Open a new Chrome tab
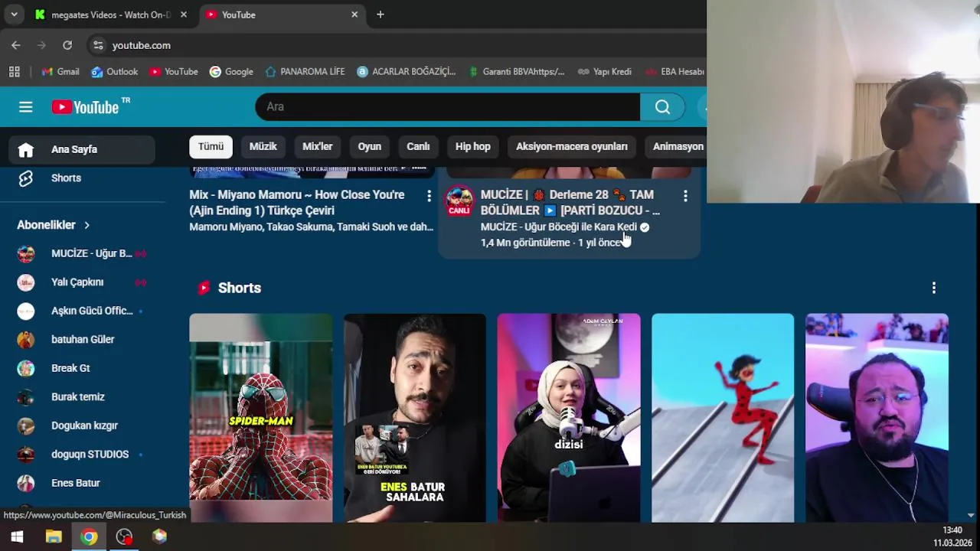This screenshot has height=551, width=980. (381, 15)
